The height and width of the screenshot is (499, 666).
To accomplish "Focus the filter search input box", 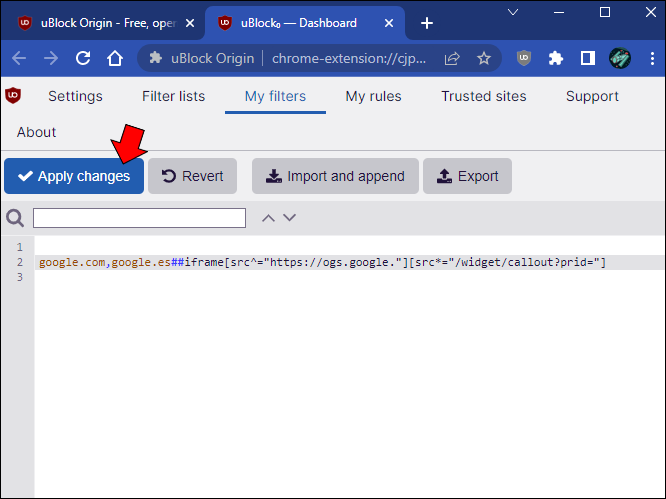I will [139, 218].
